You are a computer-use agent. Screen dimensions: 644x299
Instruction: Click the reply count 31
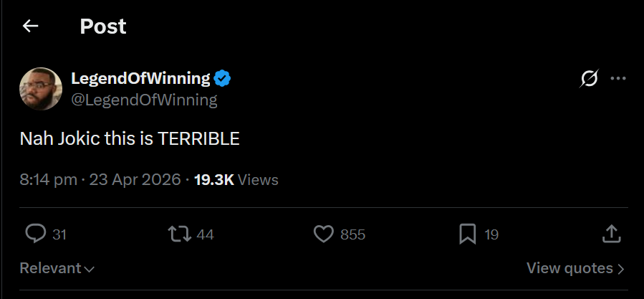point(59,234)
